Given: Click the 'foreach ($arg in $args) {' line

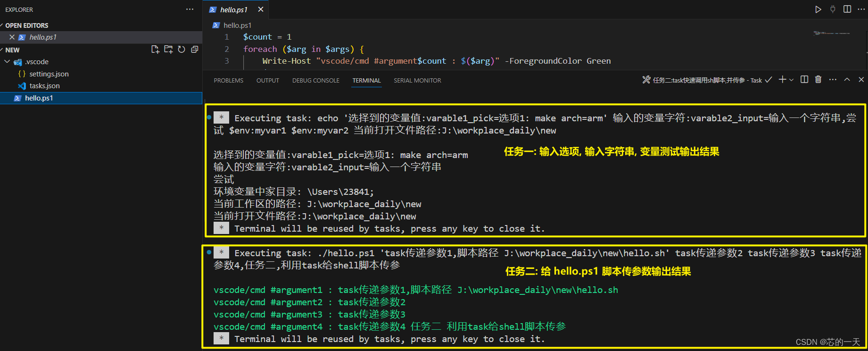Looking at the screenshot, I should [304, 49].
